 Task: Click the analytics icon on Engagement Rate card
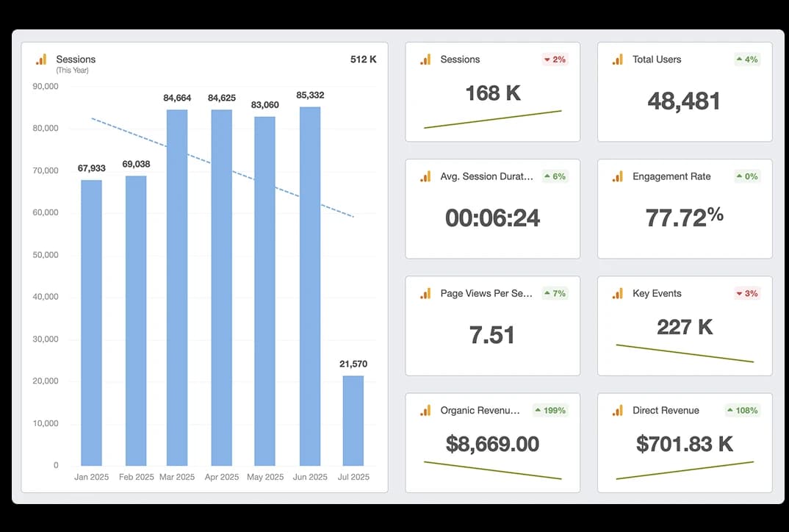(618, 176)
